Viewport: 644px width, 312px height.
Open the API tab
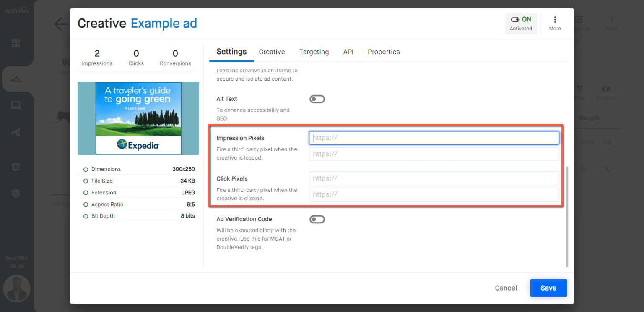(x=348, y=52)
